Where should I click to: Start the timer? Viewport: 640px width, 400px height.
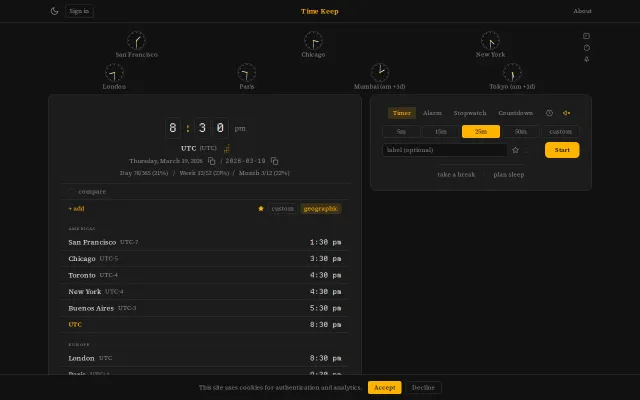coord(562,150)
